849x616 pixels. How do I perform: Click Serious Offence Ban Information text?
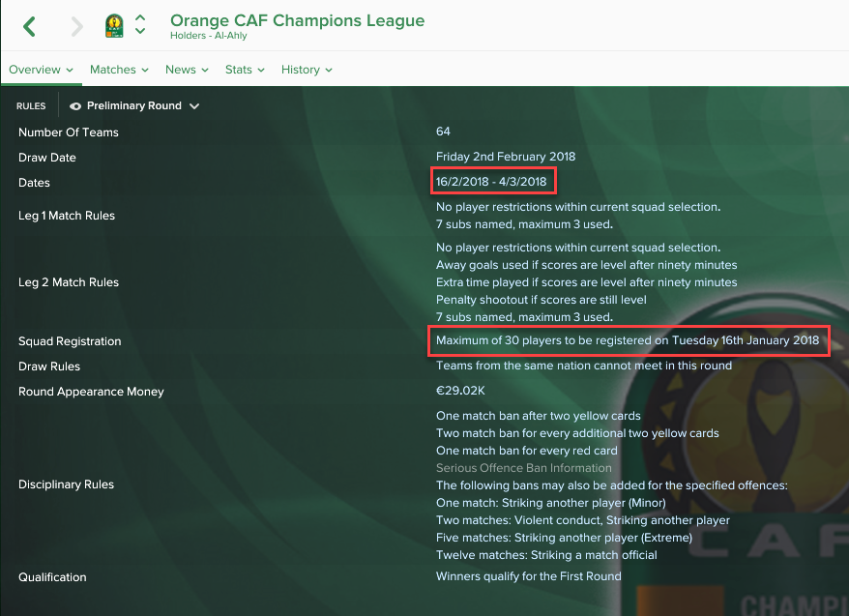[x=523, y=468]
